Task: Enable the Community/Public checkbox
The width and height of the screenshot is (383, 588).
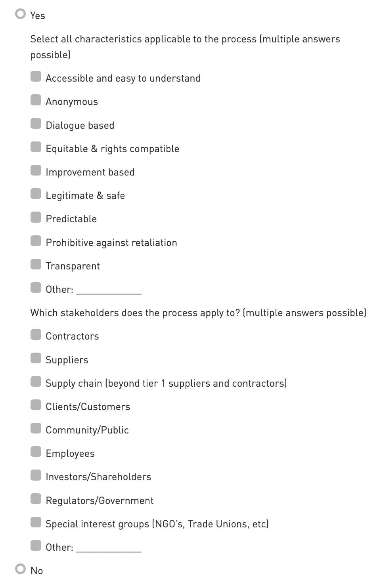Action: (x=36, y=428)
